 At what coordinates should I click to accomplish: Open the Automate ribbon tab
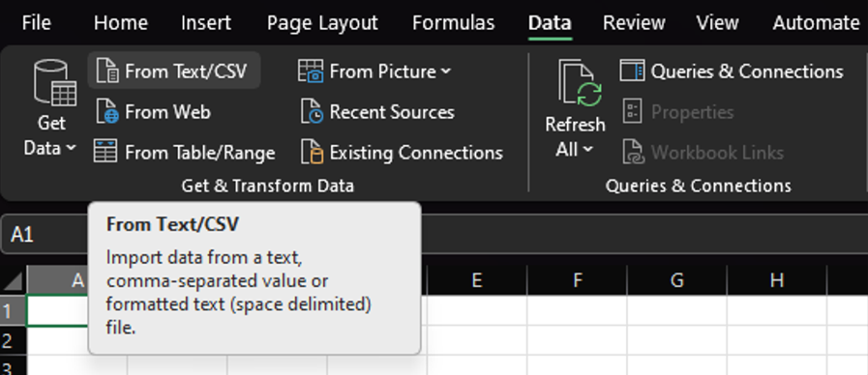[816, 22]
